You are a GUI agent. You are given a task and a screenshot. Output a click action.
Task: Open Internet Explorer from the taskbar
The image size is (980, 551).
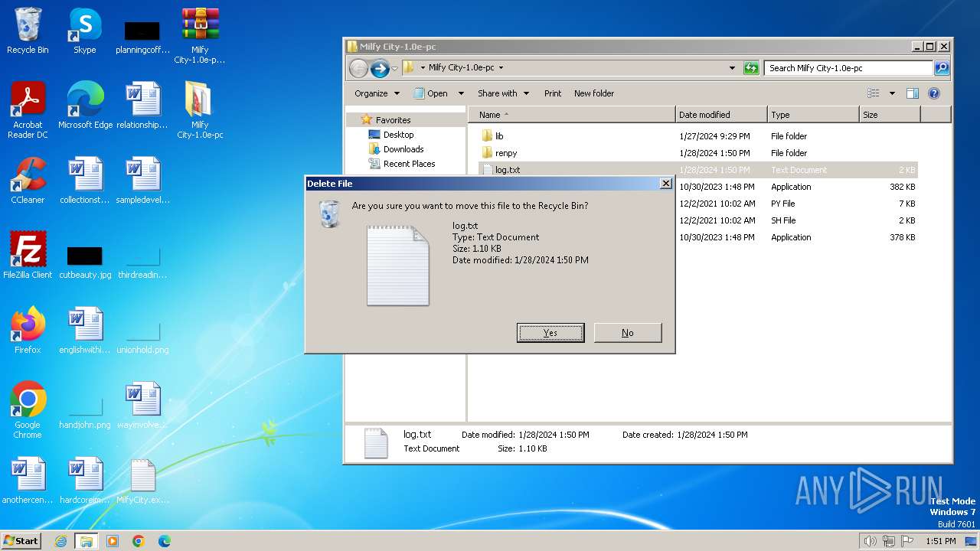(x=61, y=541)
